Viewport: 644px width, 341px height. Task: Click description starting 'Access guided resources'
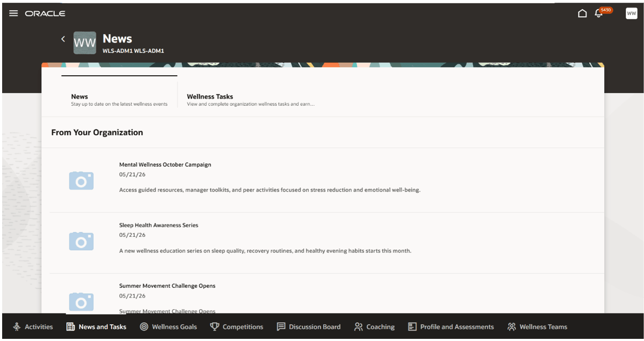270,190
